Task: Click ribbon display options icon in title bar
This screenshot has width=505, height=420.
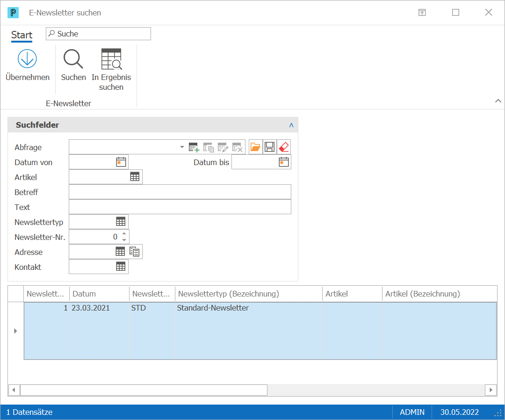Action: click(422, 13)
